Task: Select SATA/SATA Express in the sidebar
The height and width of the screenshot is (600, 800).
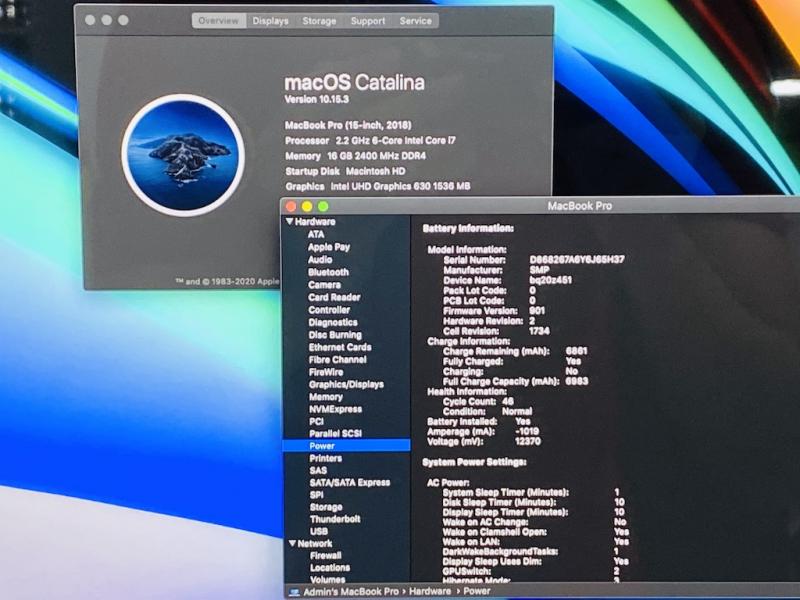Action: pos(349,482)
